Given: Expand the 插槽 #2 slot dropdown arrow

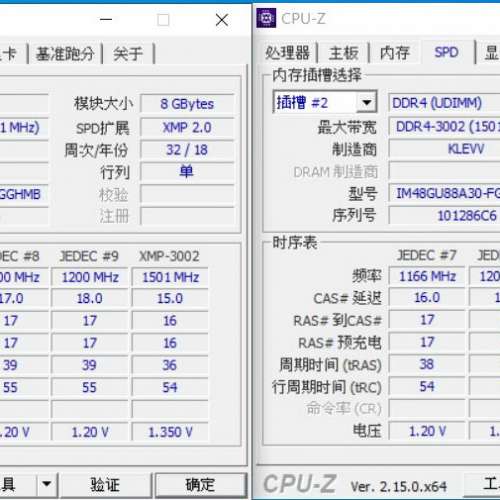Looking at the screenshot, I should [x=366, y=102].
